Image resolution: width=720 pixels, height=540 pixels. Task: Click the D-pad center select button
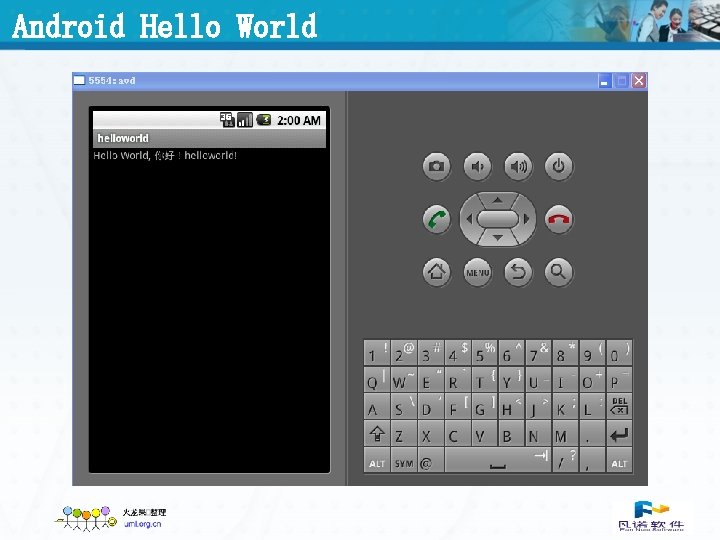[498, 219]
